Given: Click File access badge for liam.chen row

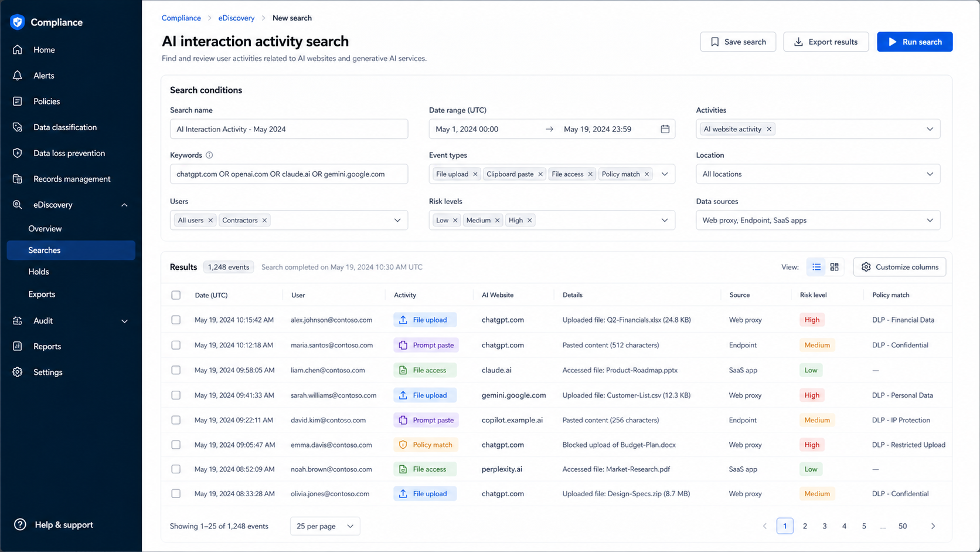Looking at the screenshot, I should [425, 370].
